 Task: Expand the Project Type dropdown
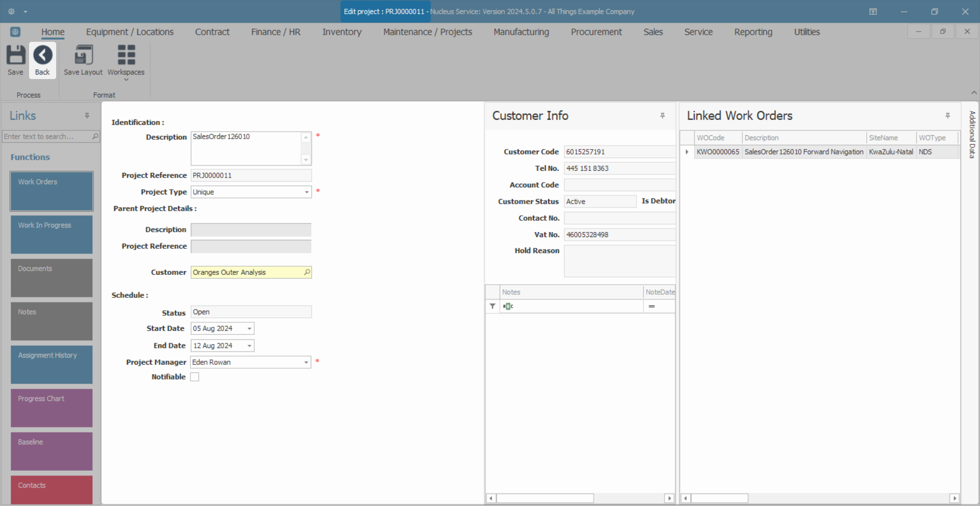(x=307, y=192)
